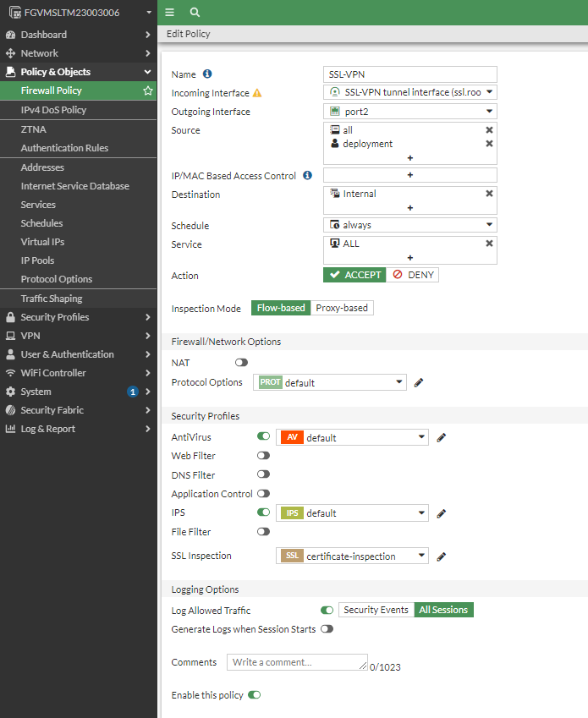Expand the Security Profiles sidebar menu
Image resolution: width=588 pixels, height=718 pixels.
[78, 317]
